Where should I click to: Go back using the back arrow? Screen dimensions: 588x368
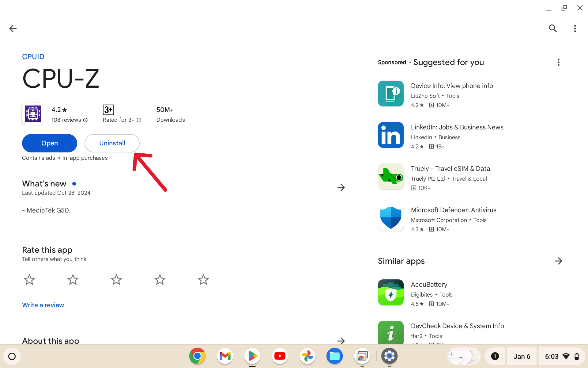pos(13,29)
